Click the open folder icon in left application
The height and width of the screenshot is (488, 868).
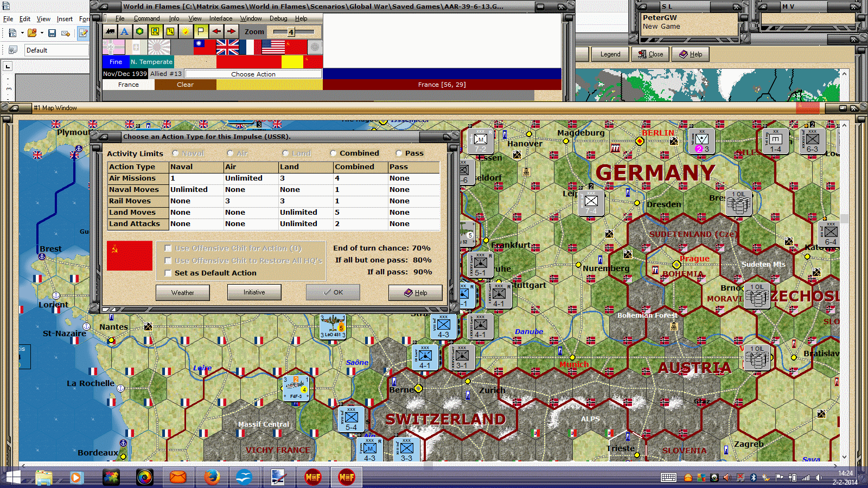click(x=32, y=33)
